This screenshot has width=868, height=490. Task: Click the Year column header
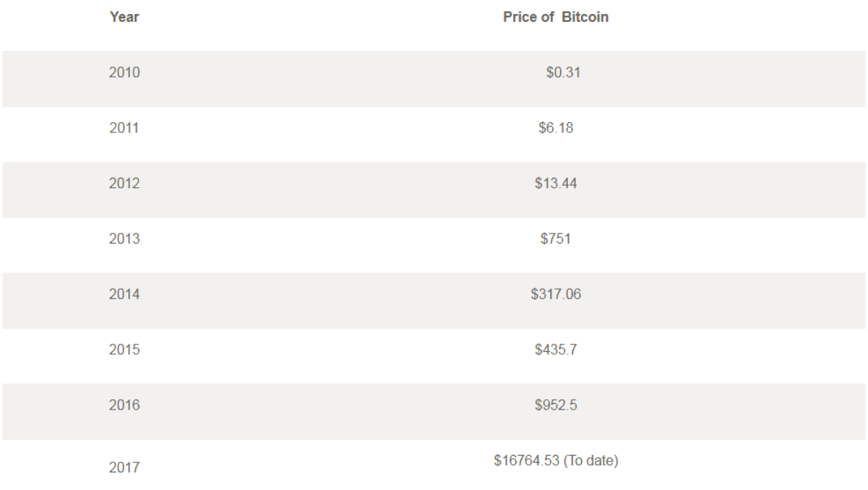point(124,18)
